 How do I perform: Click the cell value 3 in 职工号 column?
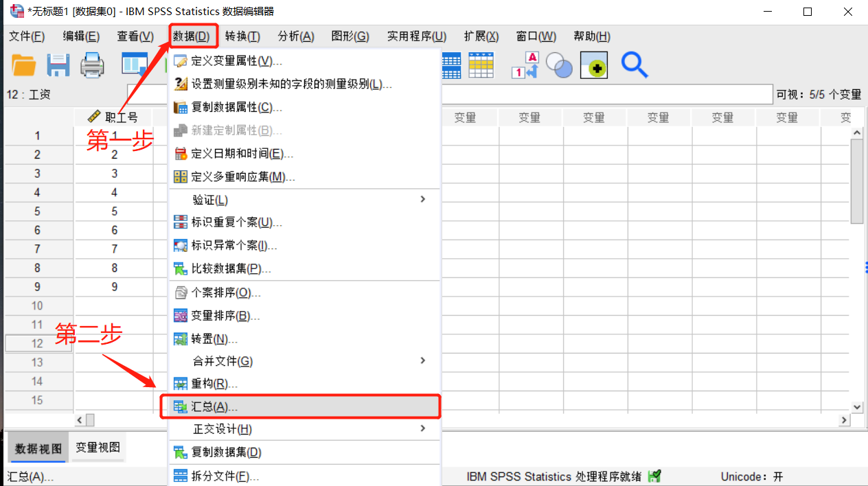pos(115,174)
